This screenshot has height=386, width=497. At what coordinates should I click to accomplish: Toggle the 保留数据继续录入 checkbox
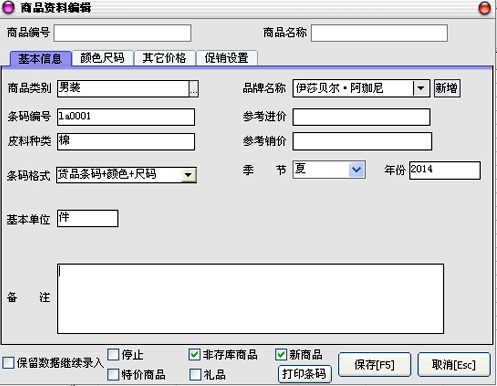9,362
